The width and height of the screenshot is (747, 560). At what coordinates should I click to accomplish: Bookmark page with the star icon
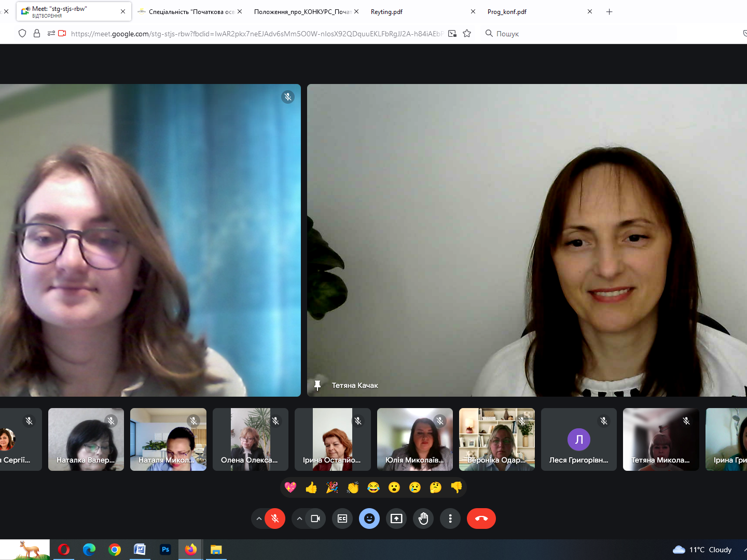click(x=467, y=34)
